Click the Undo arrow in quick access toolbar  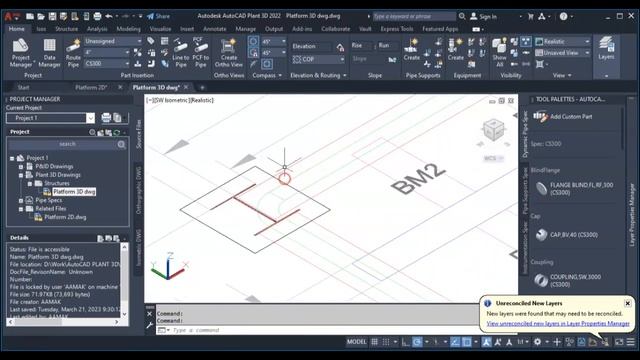(109, 16)
